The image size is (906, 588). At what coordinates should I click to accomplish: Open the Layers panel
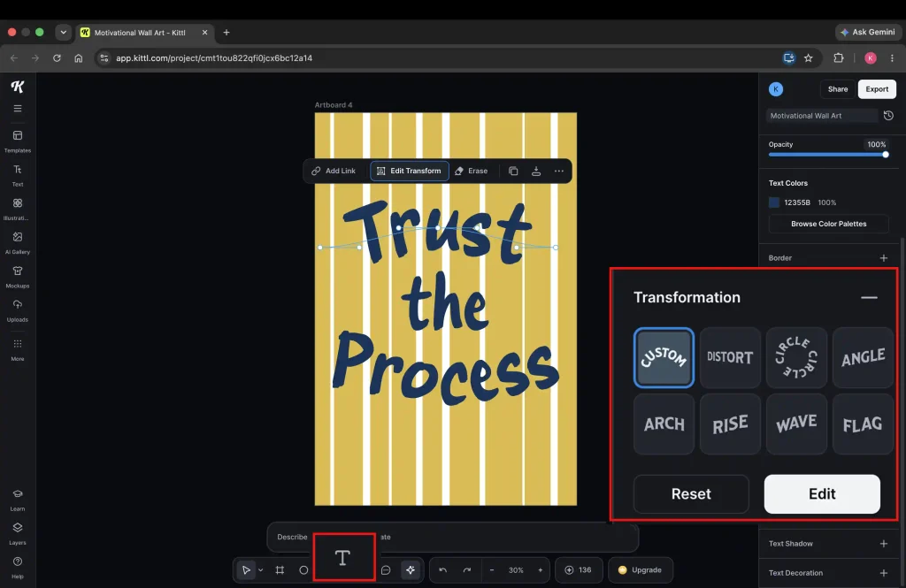[x=18, y=533]
